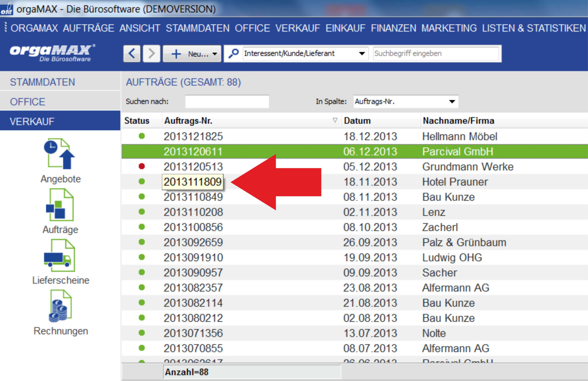Click customer name Grundmann Werke
Viewport: 588px width, 381px height.
click(468, 167)
